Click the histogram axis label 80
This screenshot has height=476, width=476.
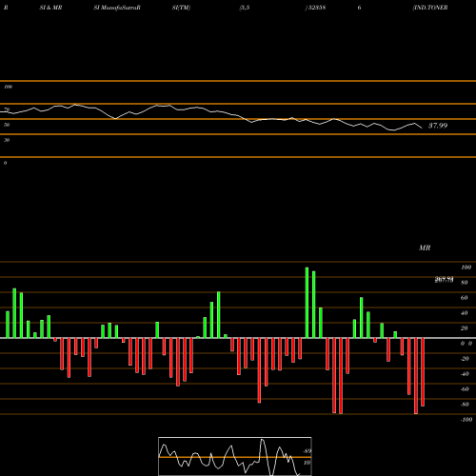[x=465, y=283]
